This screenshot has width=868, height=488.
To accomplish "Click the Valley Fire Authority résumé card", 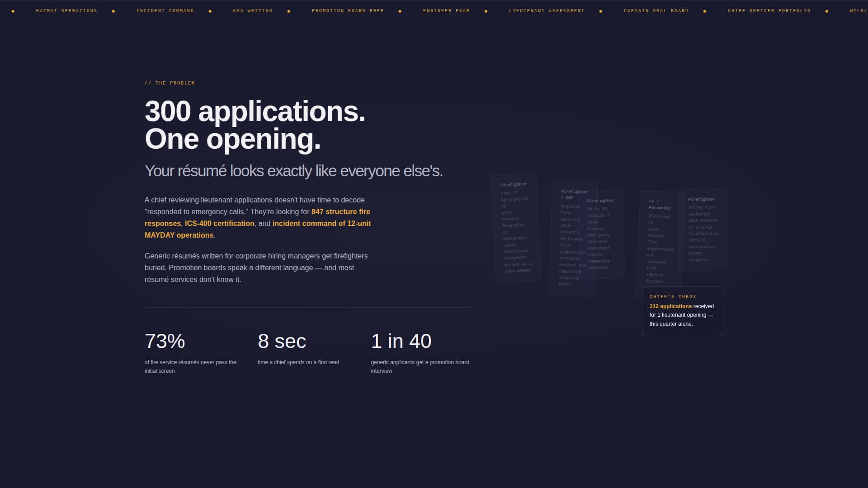I will (x=703, y=230).
